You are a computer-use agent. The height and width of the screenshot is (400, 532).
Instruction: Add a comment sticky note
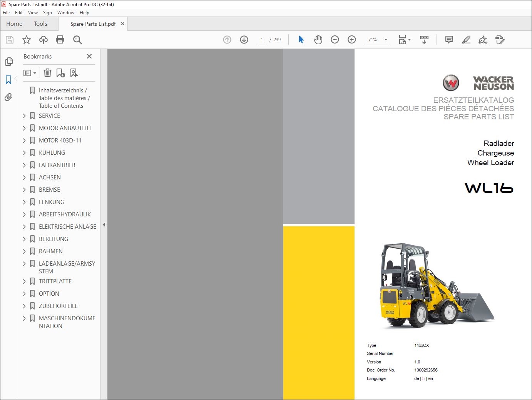point(449,40)
